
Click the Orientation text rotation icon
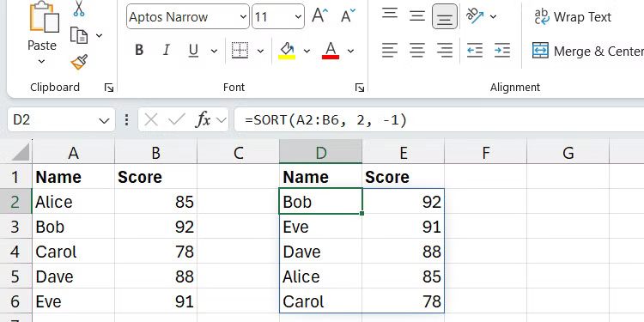pos(475,16)
